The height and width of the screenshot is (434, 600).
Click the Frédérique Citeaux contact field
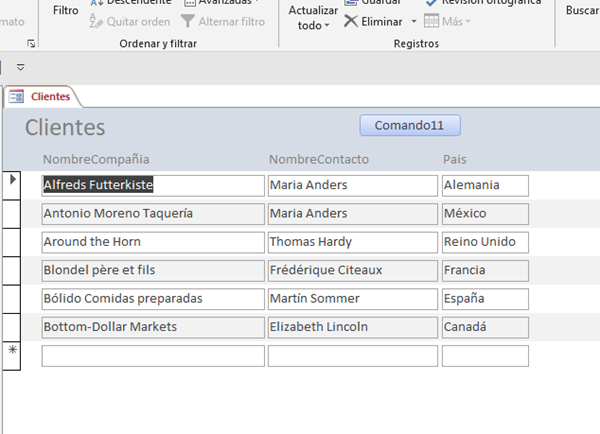pos(353,271)
